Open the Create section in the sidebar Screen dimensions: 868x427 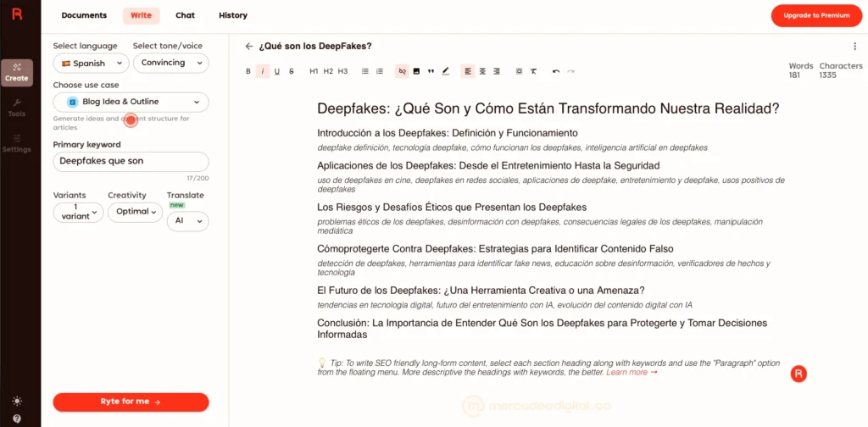(x=17, y=73)
